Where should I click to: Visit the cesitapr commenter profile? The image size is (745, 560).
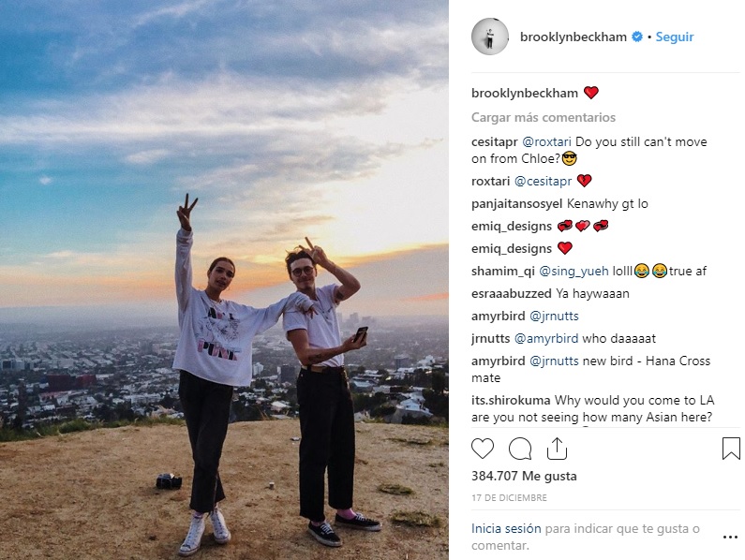pos(494,141)
